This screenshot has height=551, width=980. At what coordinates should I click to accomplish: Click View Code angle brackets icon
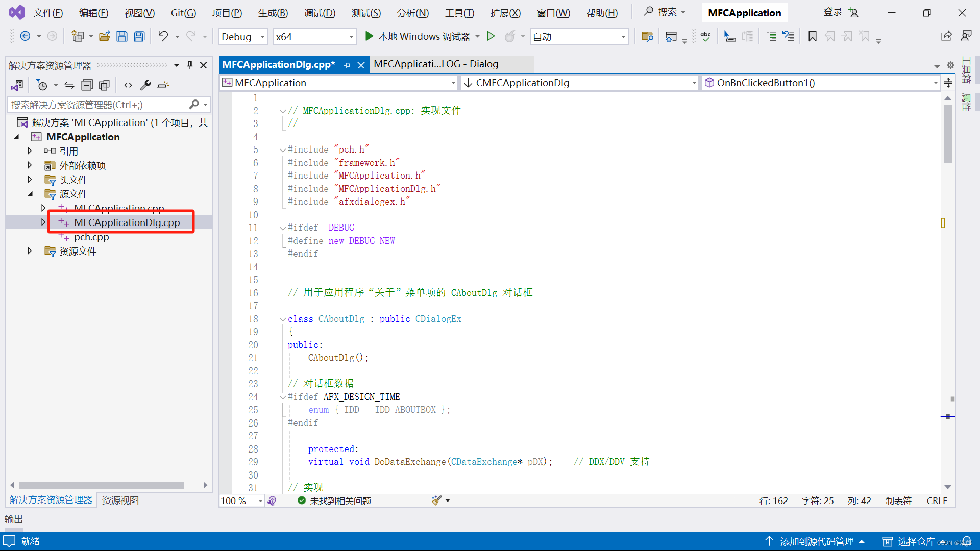coord(128,85)
